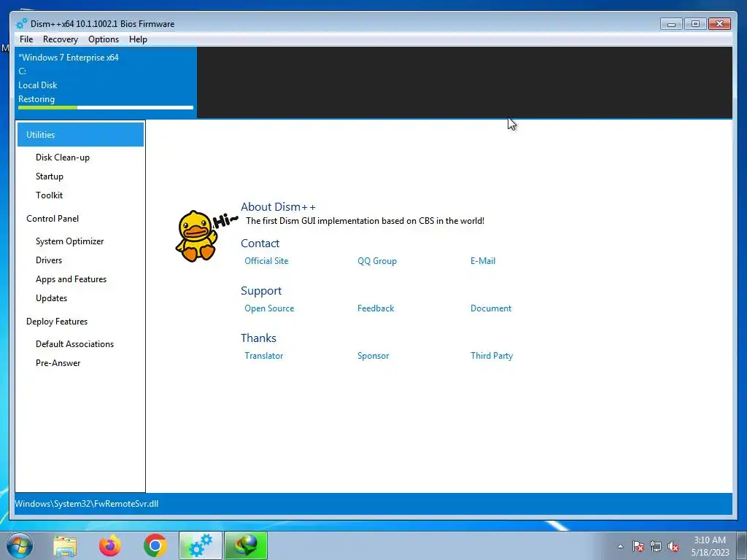The height and width of the screenshot is (560, 747).
Task: Open the Third Party link
Action: (x=492, y=356)
